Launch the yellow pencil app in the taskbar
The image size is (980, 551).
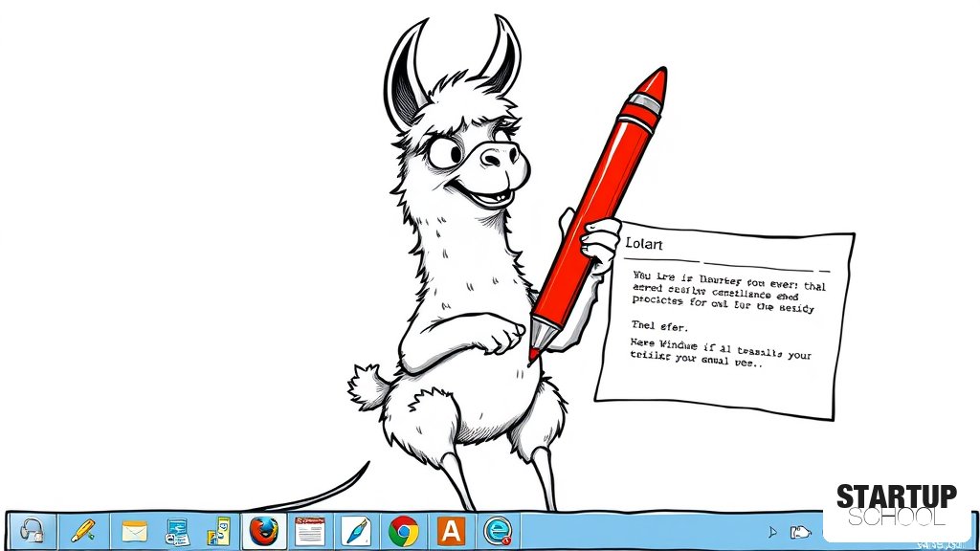pyautogui.click(x=83, y=531)
